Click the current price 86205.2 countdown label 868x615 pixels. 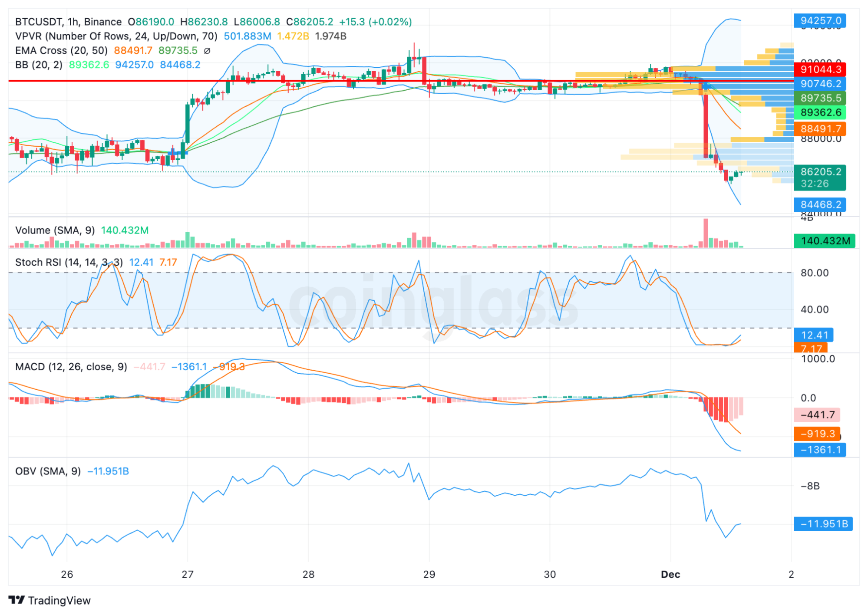pyautogui.click(x=819, y=178)
